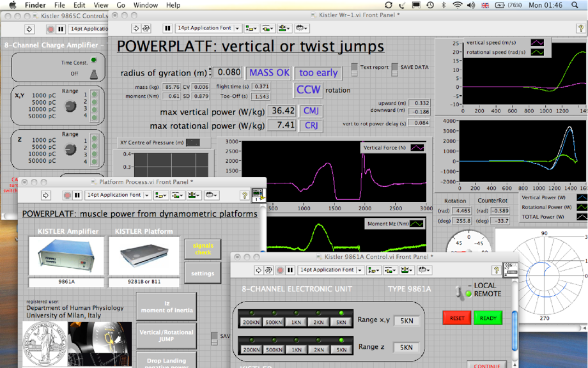This screenshot has width=588, height=368.
Task: Open Resize Objects menu in Kistler 9861A window
Action: [x=406, y=270]
